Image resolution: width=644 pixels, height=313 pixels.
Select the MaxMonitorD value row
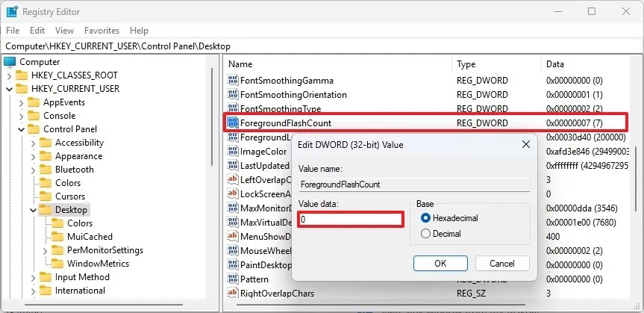coord(427,208)
